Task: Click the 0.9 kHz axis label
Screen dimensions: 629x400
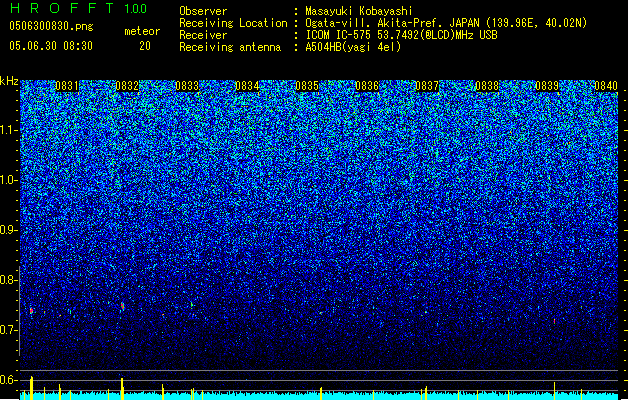Action: (8, 230)
